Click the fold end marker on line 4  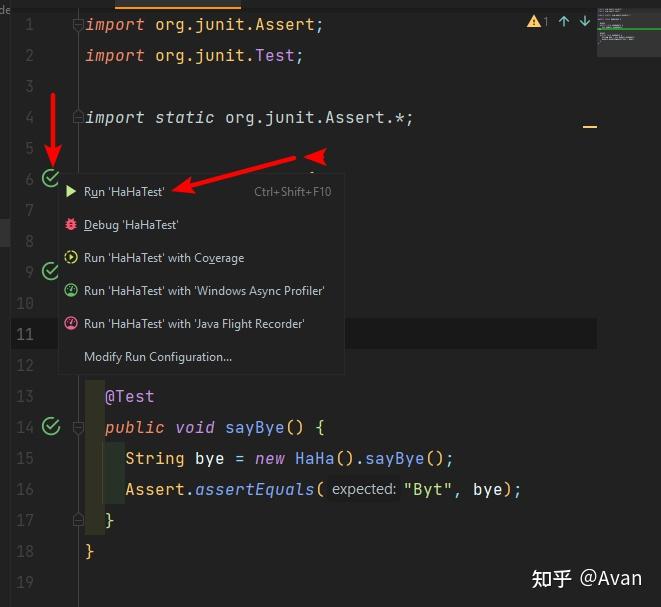click(78, 115)
